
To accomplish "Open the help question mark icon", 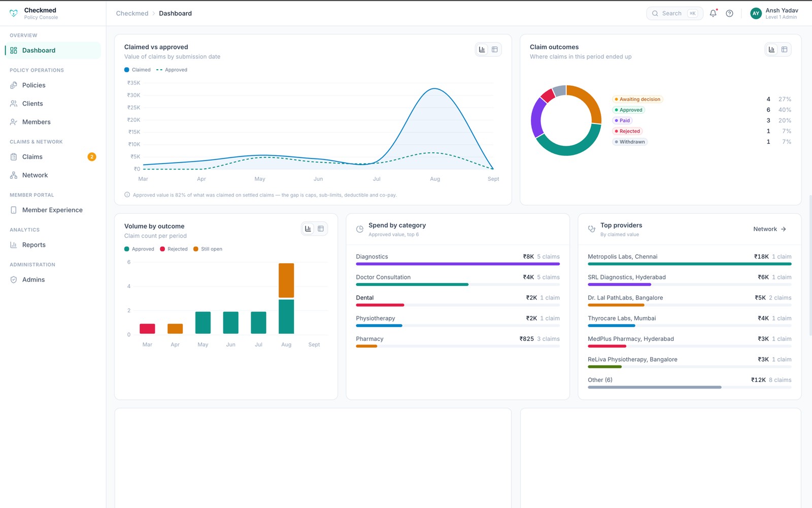I will [x=729, y=13].
